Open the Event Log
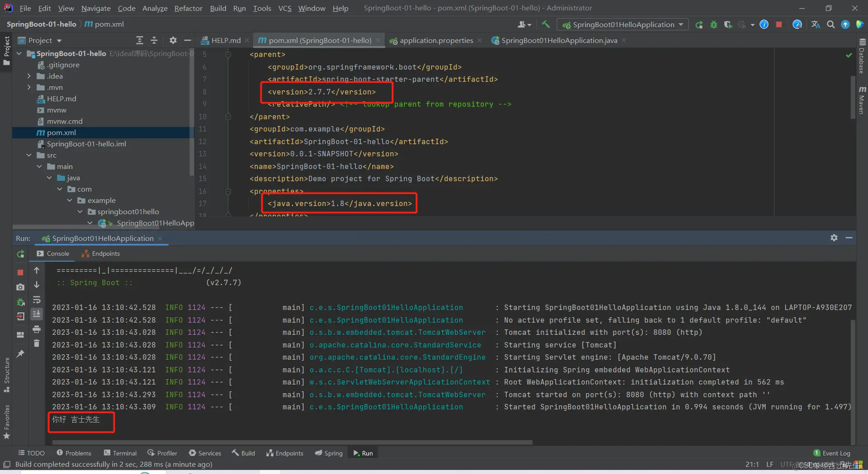 coord(832,453)
